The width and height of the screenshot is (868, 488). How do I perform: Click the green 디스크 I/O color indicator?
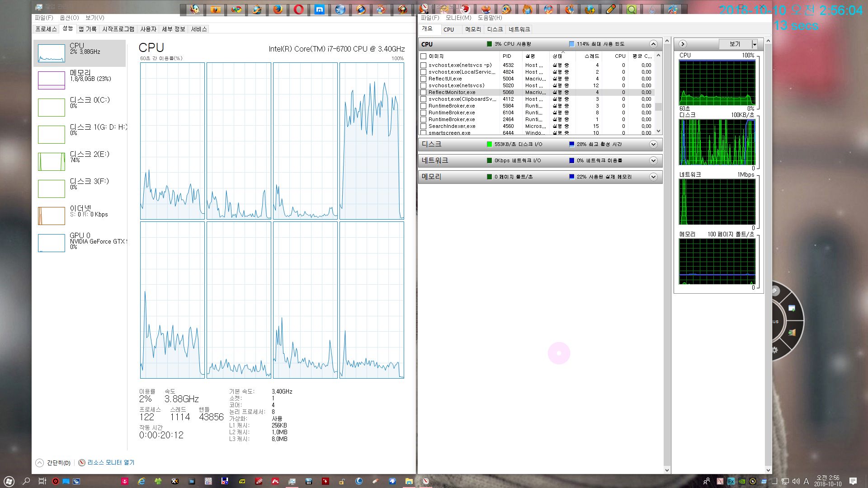(489, 144)
